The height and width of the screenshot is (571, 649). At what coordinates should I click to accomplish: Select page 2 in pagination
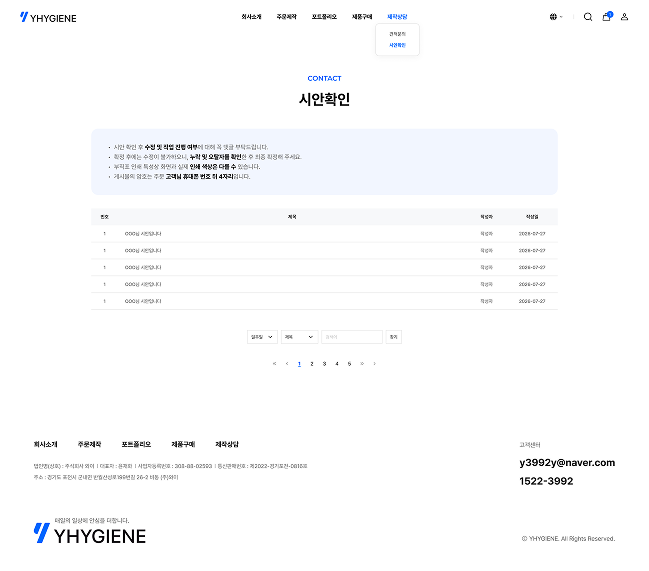[312, 364]
